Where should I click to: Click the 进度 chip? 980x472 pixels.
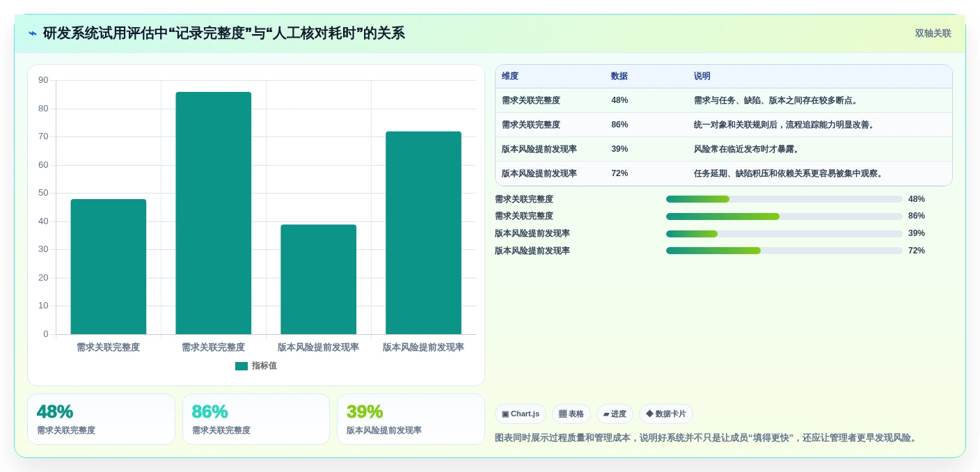pyautogui.click(x=615, y=414)
